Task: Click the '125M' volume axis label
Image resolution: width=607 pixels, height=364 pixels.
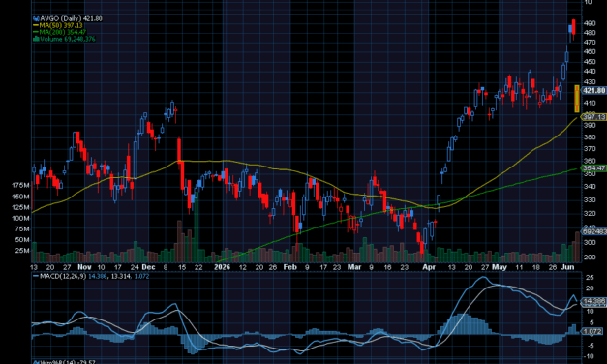Action: (x=20, y=207)
